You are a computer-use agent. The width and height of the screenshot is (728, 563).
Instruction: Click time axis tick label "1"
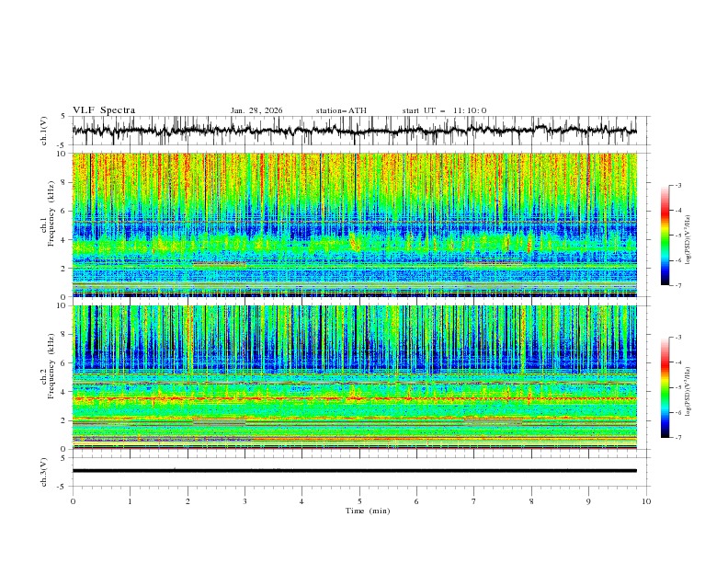tap(130, 501)
